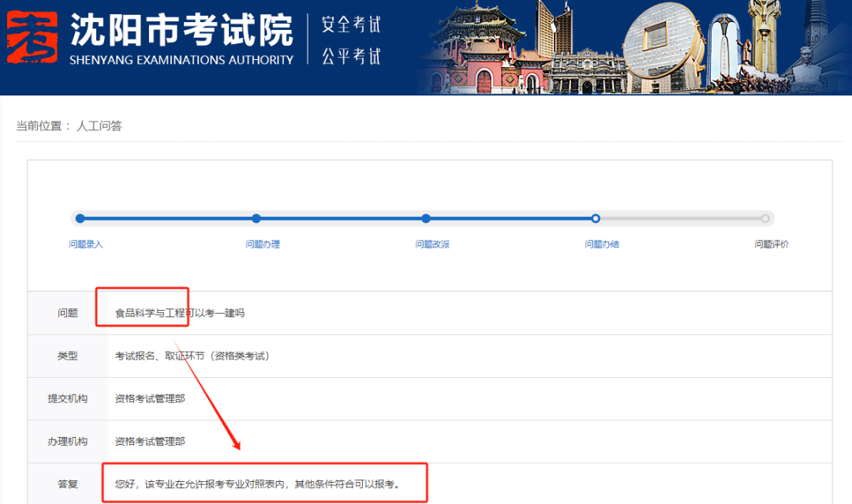Click the 提交机构 row header cell
Screen dimensions: 852x504
[68, 398]
